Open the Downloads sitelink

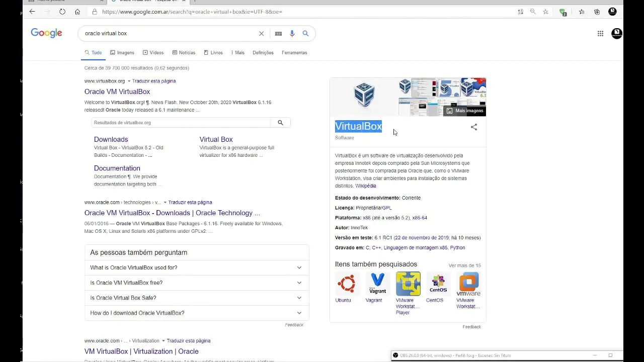pos(111,139)
